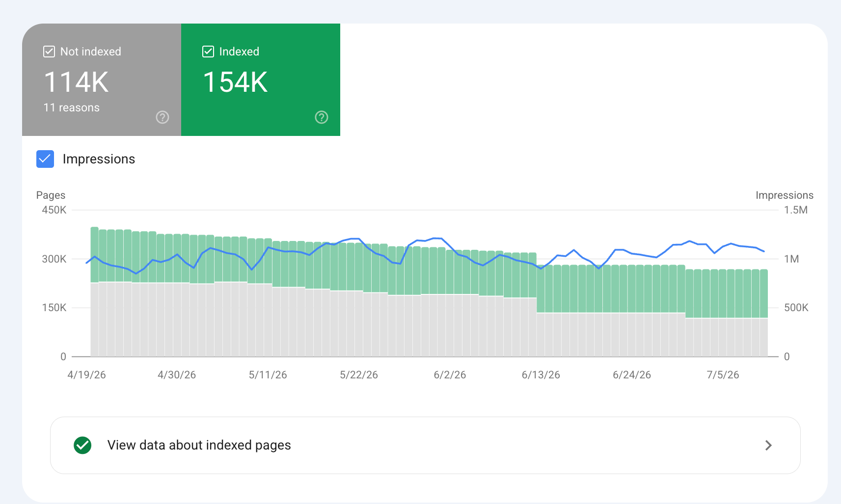
Task: Click the Indexed help question-mark icon
Action: [322, 117]
